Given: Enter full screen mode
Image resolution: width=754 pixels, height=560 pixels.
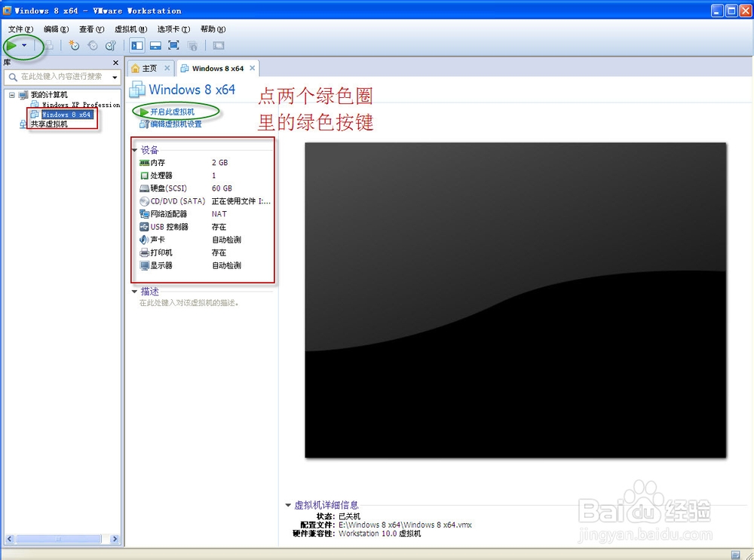Looking at the screenshot, I should pyautogui.click(x=173, y=46).
